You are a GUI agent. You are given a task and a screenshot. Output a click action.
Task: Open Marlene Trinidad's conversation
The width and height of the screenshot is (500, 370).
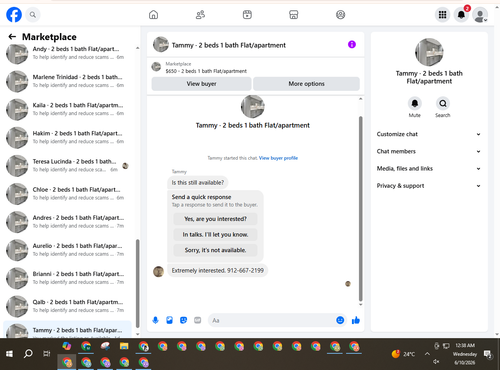click(68, 81)
